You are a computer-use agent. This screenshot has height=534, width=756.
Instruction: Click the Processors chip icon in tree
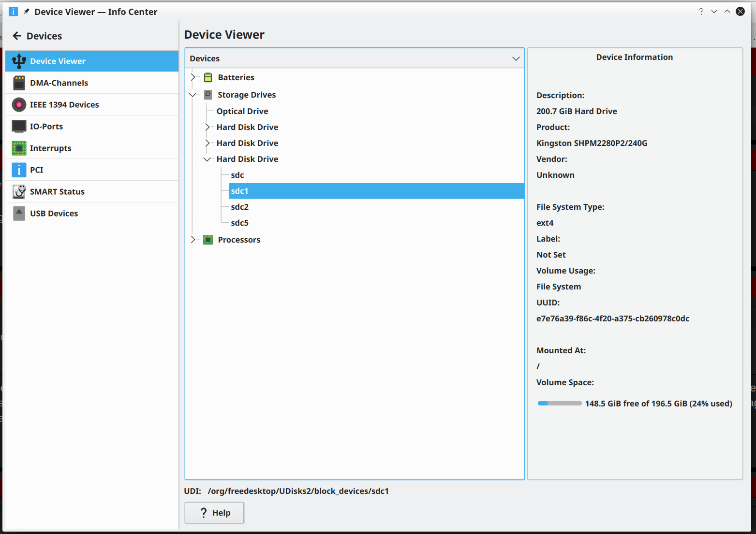[x=208, y=240]
